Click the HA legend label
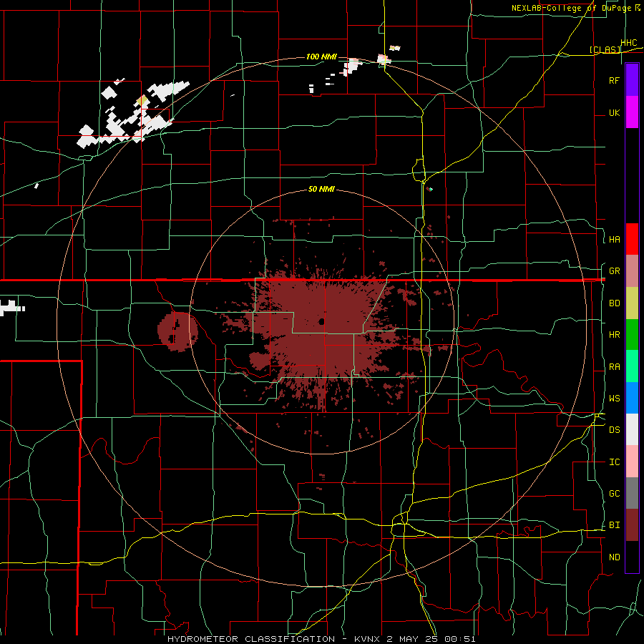The height and width of the screenshot is (644, 644). 614,239
